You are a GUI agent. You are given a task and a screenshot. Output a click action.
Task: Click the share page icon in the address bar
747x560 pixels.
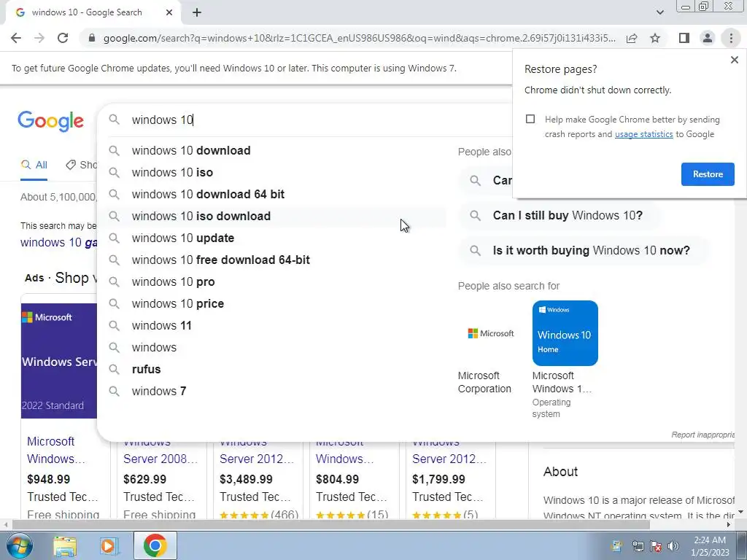632,38
